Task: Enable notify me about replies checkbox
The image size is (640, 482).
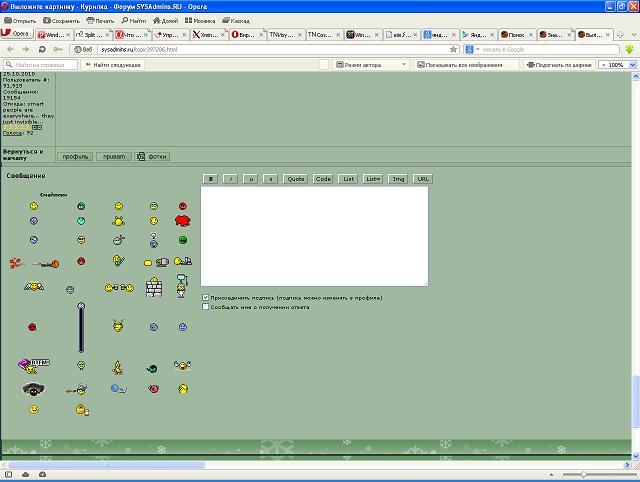Action: click(206, 307)
